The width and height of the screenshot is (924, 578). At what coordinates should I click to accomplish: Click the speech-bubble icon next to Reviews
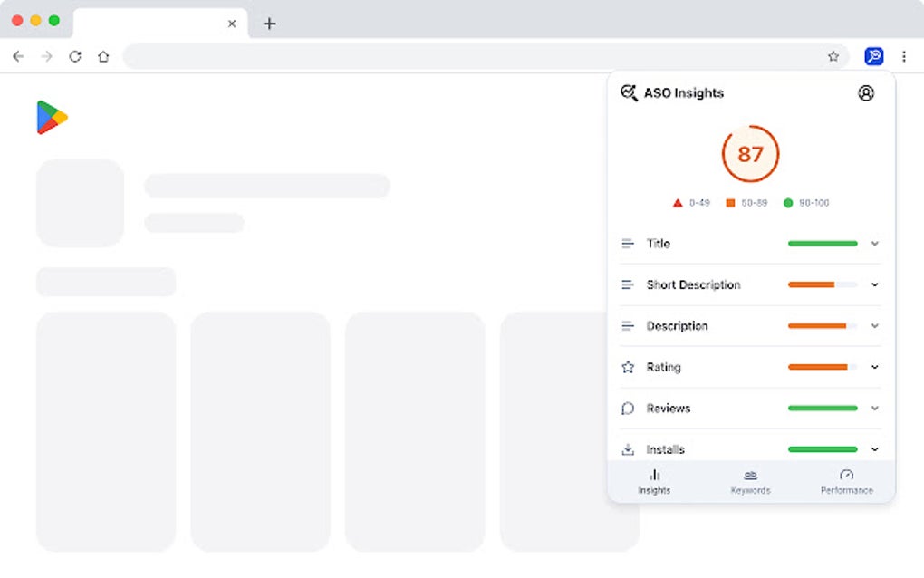point(627,409)
